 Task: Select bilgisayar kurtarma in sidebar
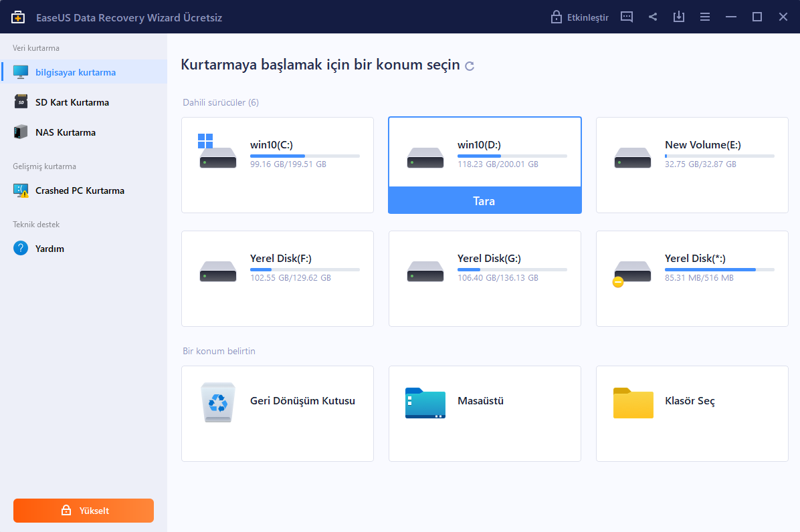[75, 72]
